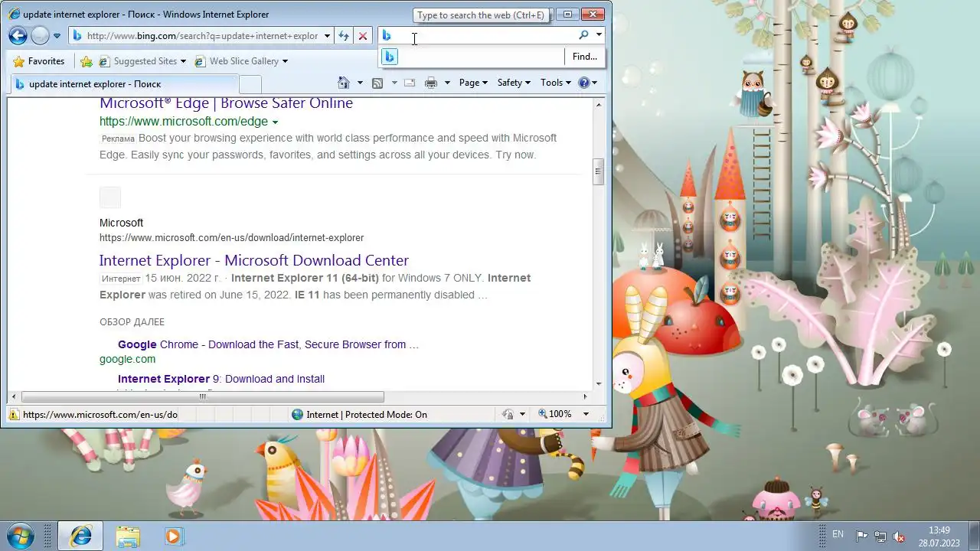Go back with the Back arrow button
The height and width of the screenshot is (551, 980).
[x=18, y=35]
